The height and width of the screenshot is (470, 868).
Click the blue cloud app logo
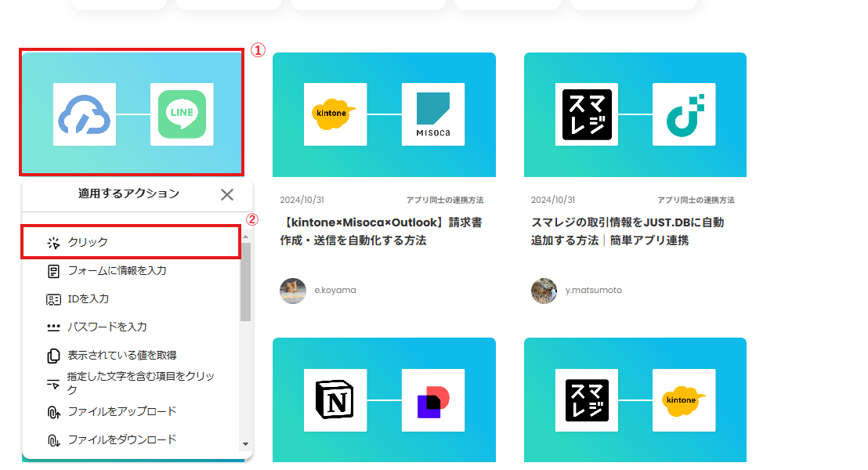pos(85,114)
